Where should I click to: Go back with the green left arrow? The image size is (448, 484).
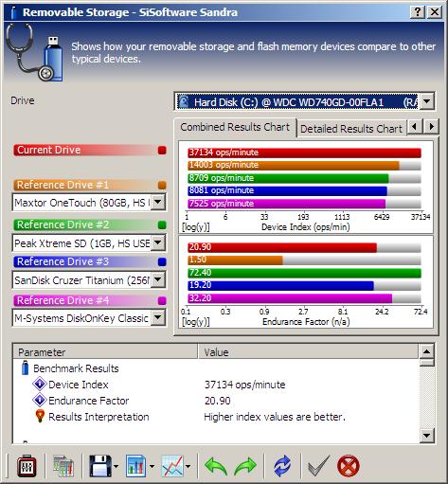(216, 466)
